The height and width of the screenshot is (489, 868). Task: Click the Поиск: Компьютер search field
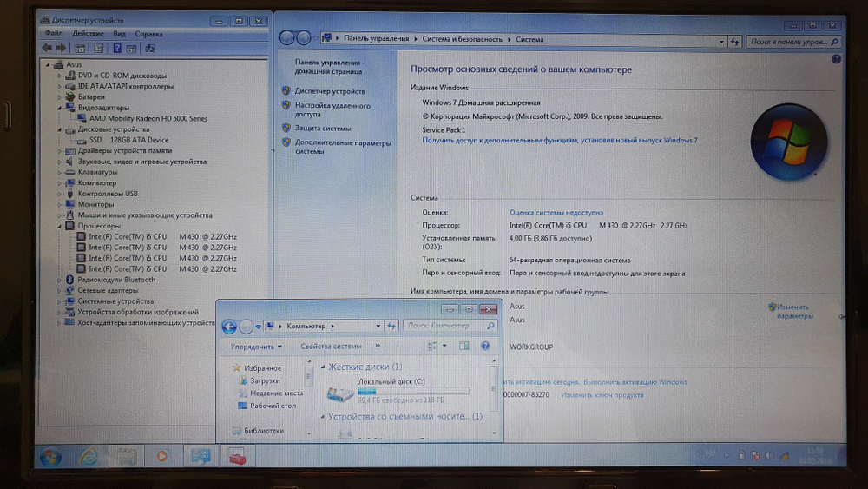(443, 326)
